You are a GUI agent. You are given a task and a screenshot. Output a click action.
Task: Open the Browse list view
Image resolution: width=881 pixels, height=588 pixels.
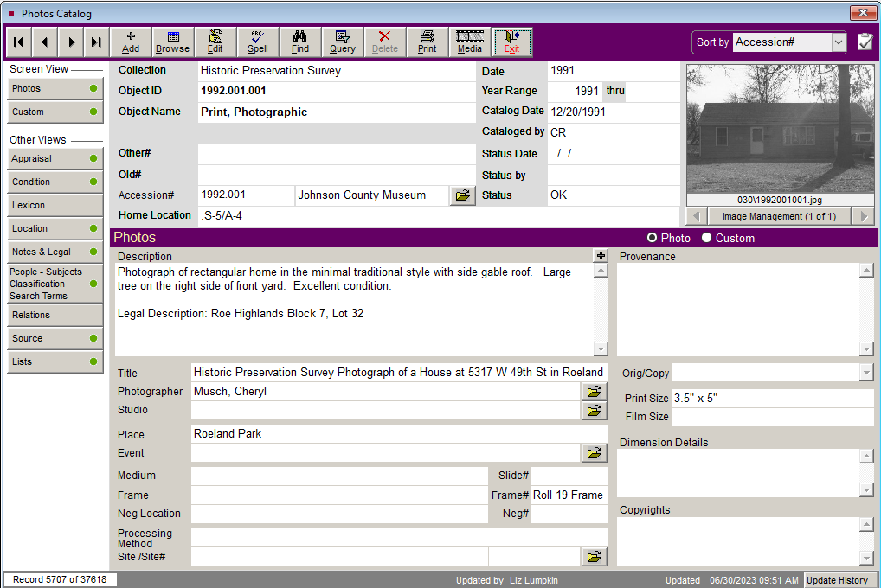point(173,42)
